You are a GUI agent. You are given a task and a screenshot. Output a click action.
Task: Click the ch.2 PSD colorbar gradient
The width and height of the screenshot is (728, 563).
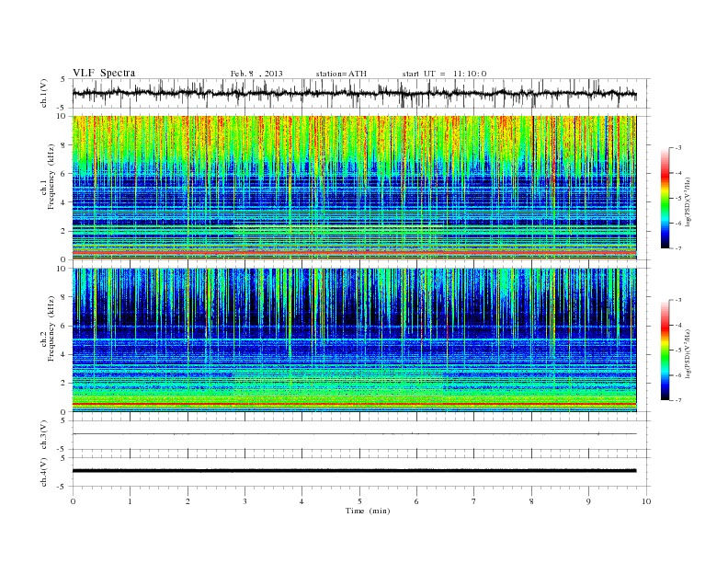(x=665, y=350)
